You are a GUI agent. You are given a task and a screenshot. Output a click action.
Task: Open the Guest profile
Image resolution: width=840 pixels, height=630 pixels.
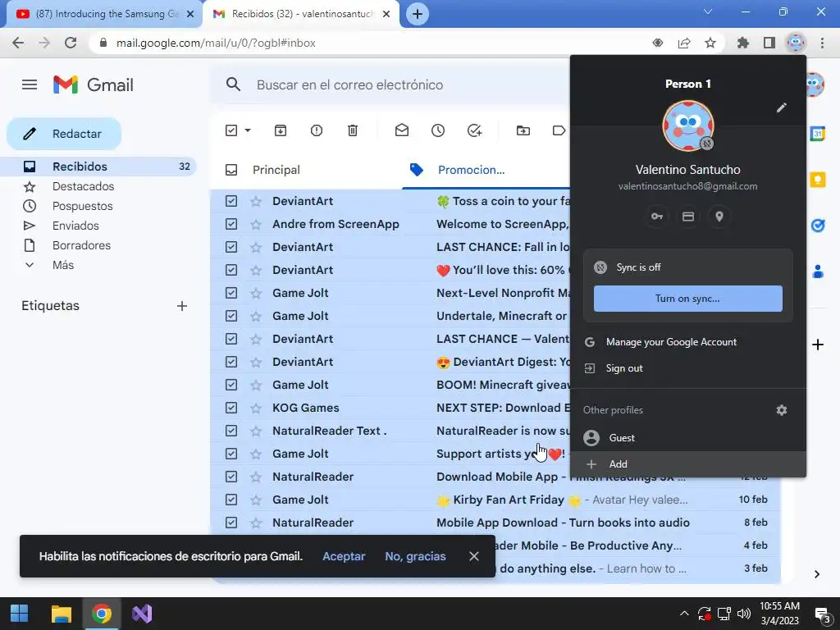click(688, 438)
